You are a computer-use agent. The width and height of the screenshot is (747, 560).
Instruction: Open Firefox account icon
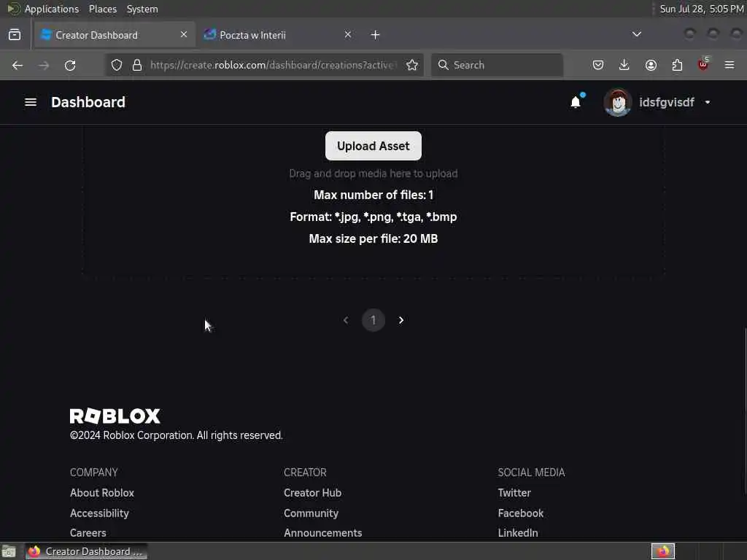tap(651, 65)
